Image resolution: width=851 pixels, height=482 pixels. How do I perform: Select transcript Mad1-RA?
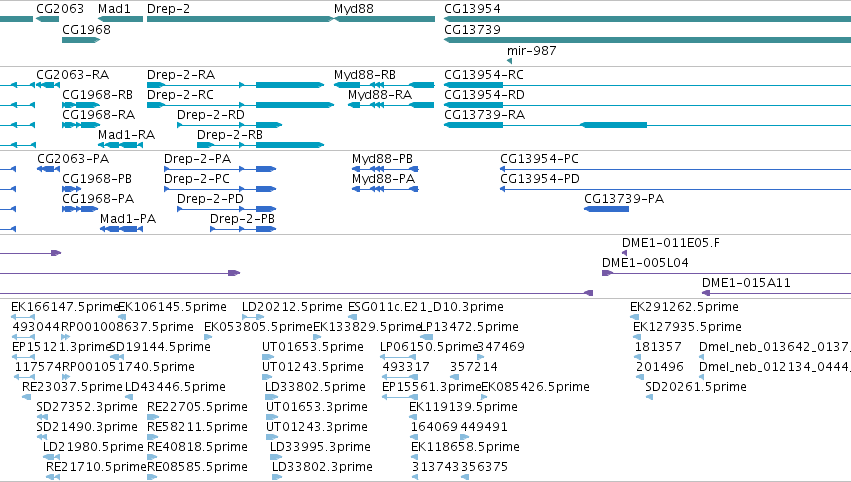pos(126,135)
